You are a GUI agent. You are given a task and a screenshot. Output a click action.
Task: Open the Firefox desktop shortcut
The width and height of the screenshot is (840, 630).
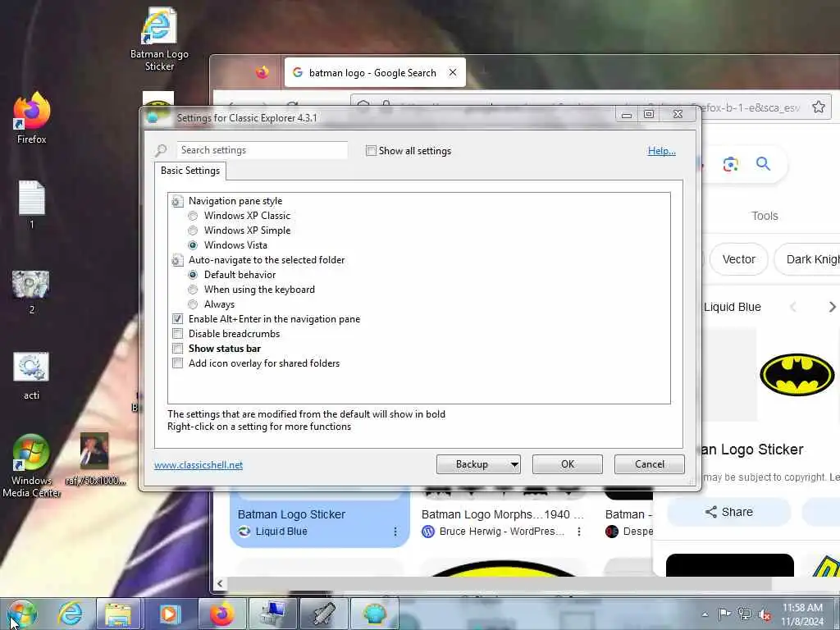click(32, 118)
